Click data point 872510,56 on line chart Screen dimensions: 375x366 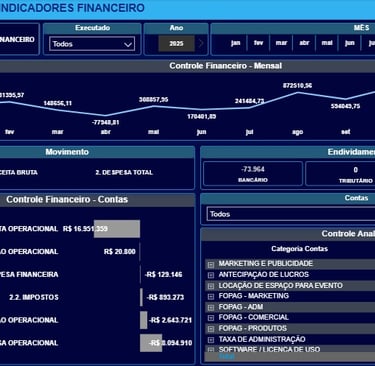pyautogui.click(x=297, y=93)
